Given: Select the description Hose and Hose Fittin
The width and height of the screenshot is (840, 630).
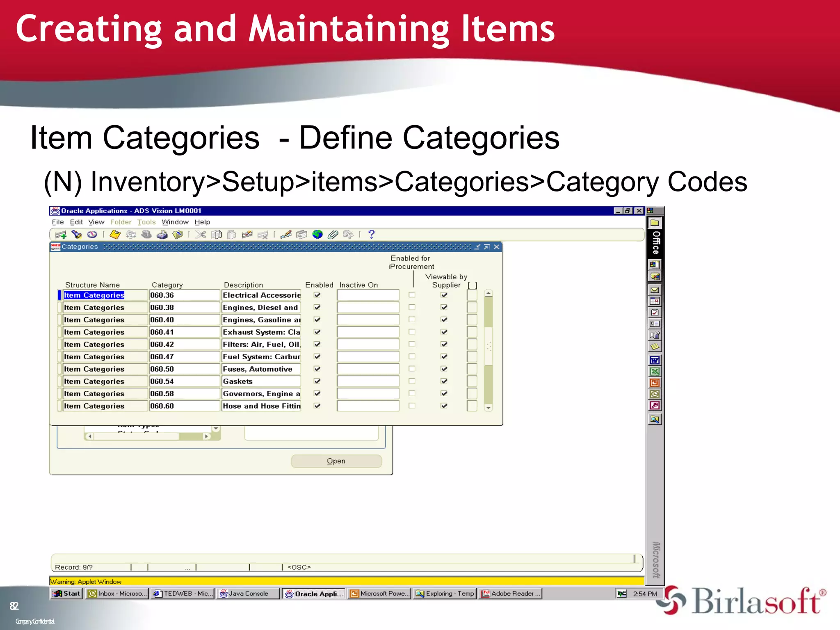Looking at the screenshot, I should coord(261,406).
